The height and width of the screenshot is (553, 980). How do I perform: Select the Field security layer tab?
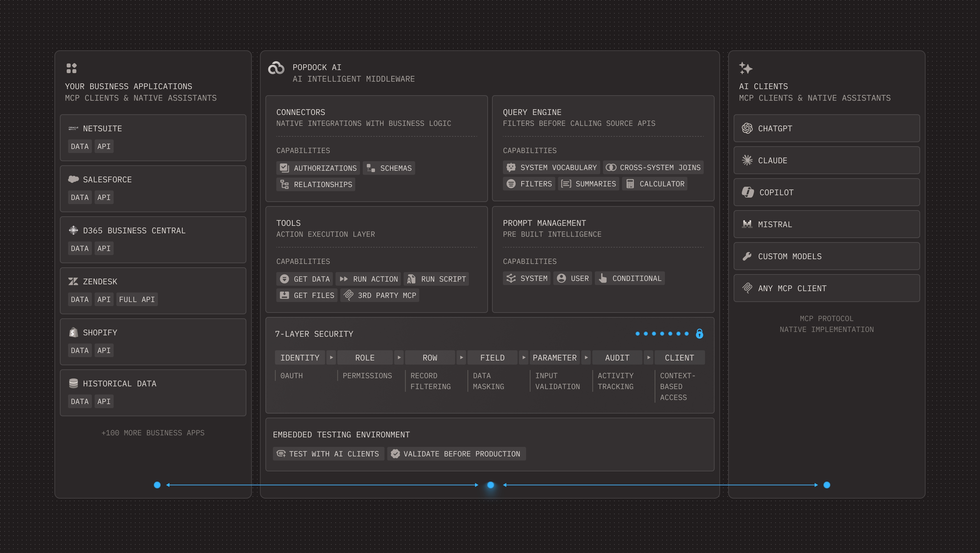[x=492, y=357]
